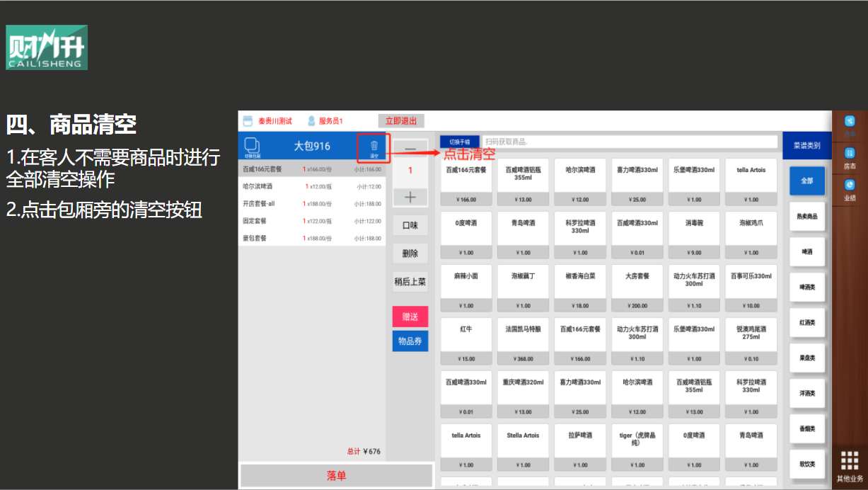Select the 啤酒类 category
This screenshot has height=490, width=868.
[807, 287]
